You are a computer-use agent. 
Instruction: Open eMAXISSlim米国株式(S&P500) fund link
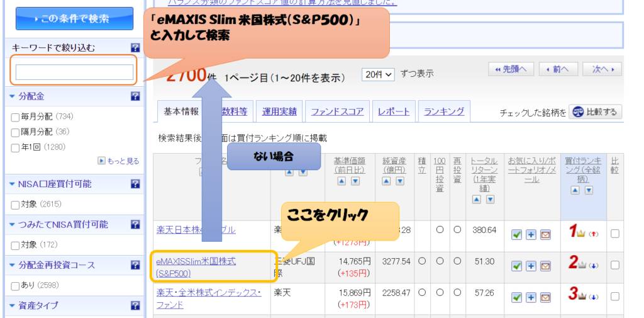click(x=196, y=267)
